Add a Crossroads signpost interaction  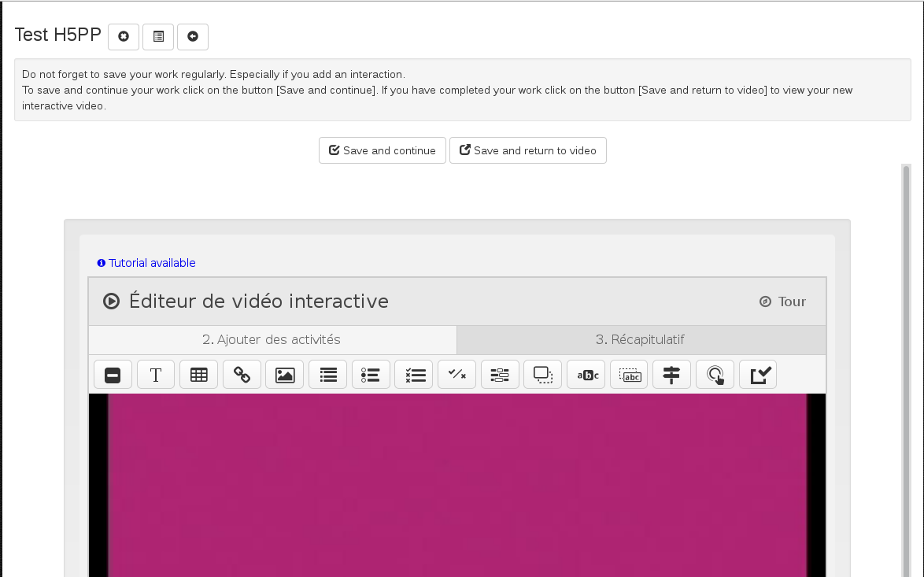pyautogui.click(x=671, y=375)
